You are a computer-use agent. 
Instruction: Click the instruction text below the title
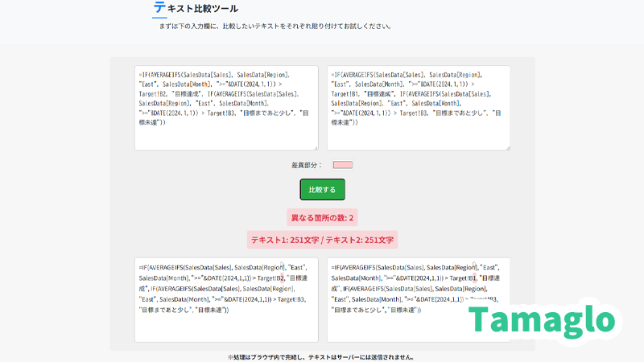click(x=275, y=26)
